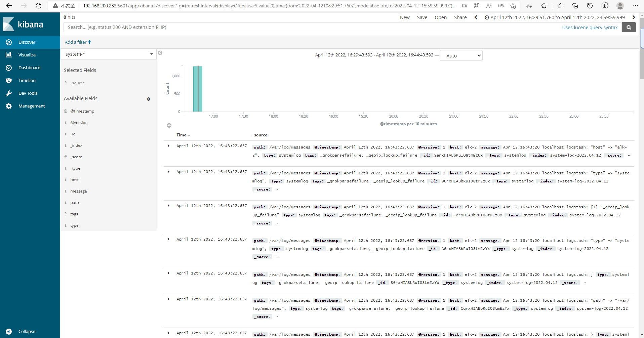Select the path field

click(x=75, y=203)
